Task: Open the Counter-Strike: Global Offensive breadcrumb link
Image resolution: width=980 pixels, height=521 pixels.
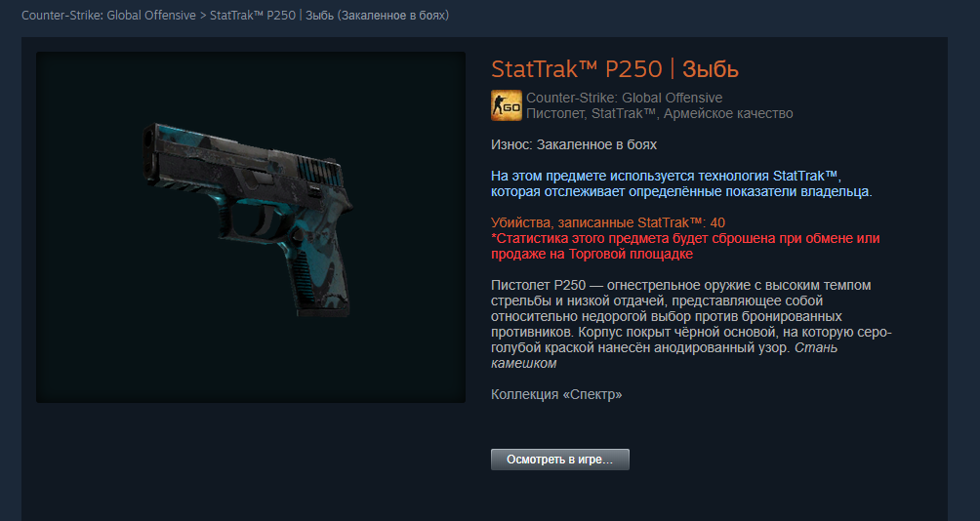Action: [x=108, y=15]
